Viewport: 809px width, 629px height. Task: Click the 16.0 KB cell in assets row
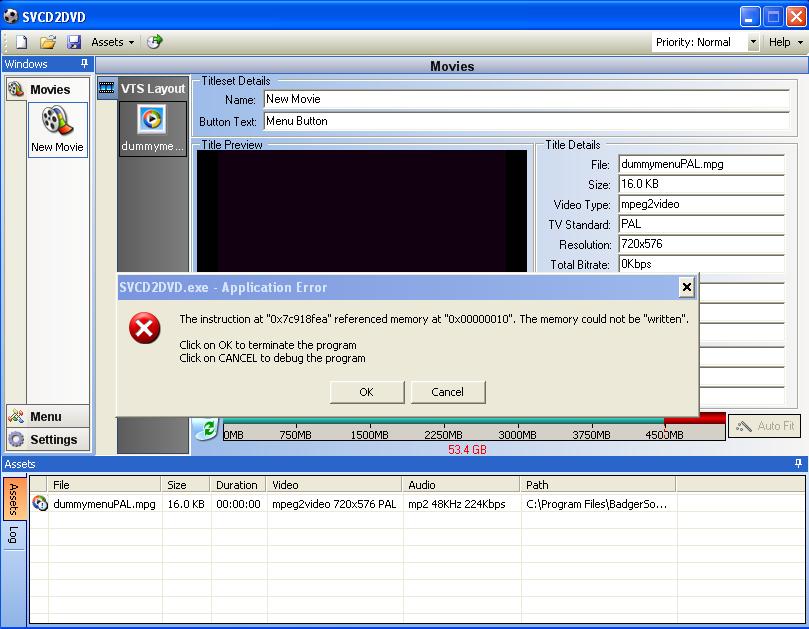186,504
